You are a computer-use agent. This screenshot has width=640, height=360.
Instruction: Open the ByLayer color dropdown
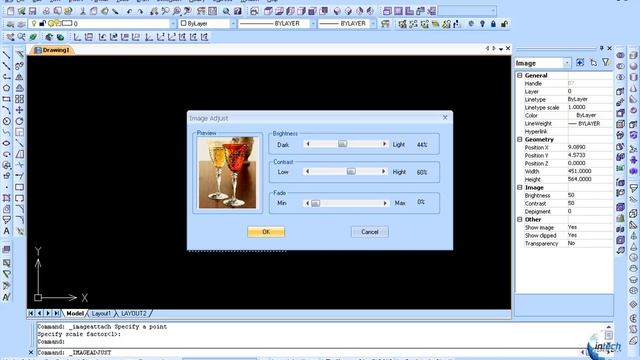(x=233, y=24)
